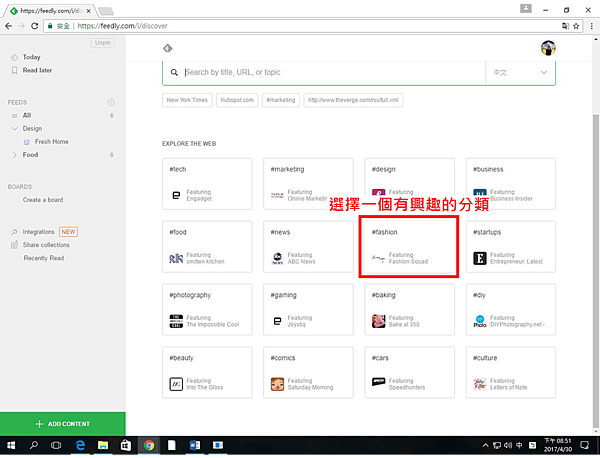The height and width of the screenshot is (458, 600).
Task: Click the search magnifier icon
Action: 174,72
